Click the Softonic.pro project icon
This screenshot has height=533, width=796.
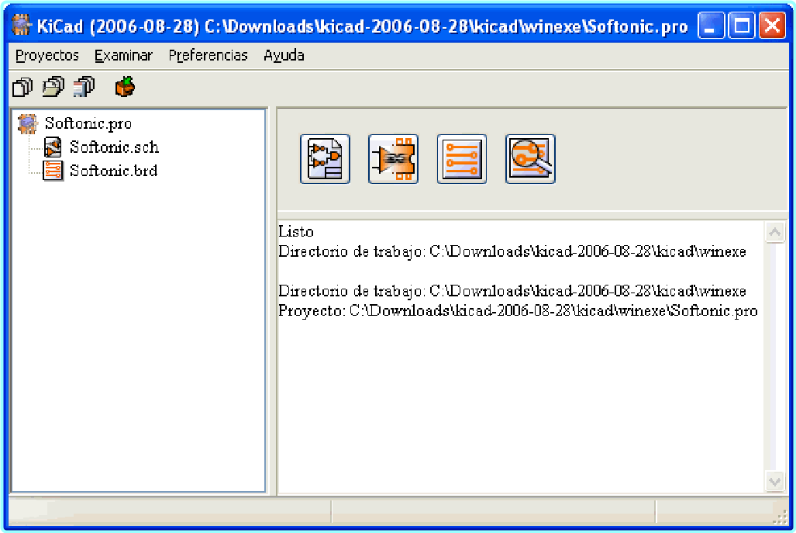tap(27, 123)
